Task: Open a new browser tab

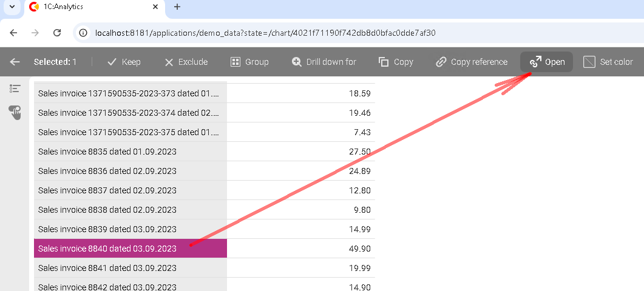Action: [x=177, y=7]
